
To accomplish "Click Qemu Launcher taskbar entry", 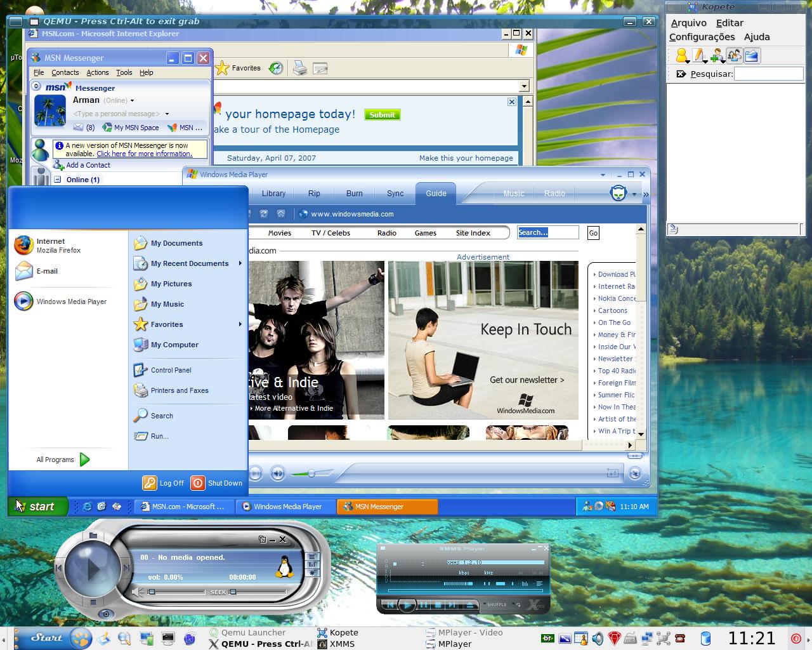I will (247, 633).
